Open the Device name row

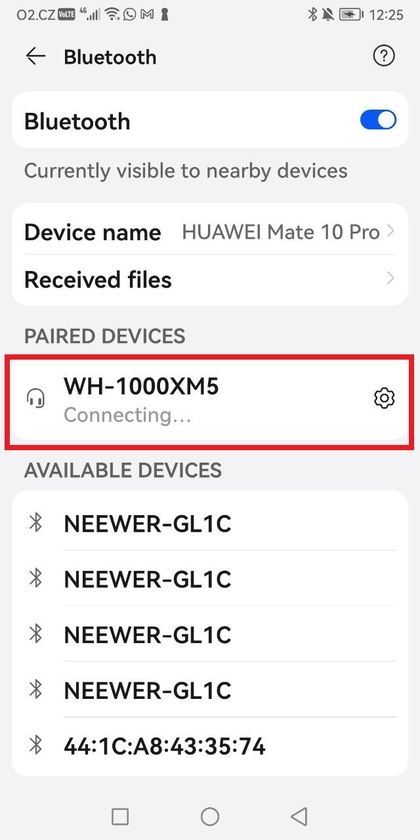(210, 232)
